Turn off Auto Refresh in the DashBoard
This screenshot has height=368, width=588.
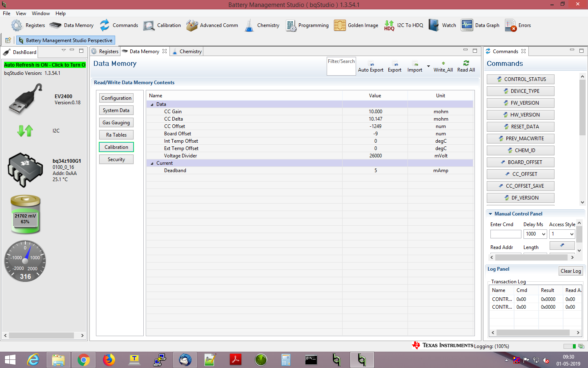coord(45,65)
